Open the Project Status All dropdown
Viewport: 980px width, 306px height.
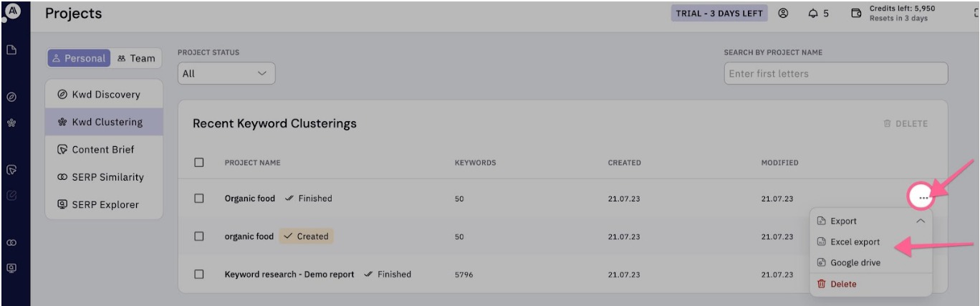click(x=226, y=73)
